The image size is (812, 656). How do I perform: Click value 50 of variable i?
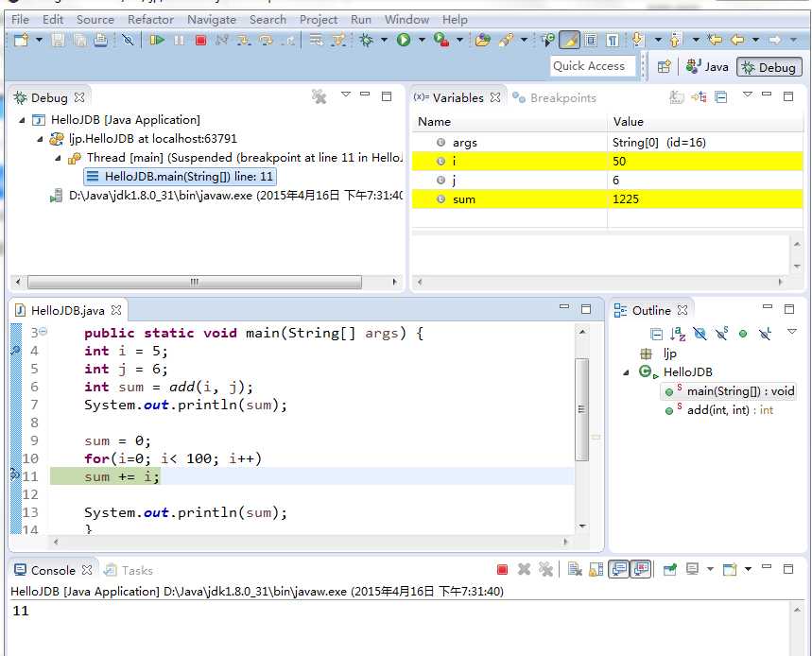(x=619, y=162)
